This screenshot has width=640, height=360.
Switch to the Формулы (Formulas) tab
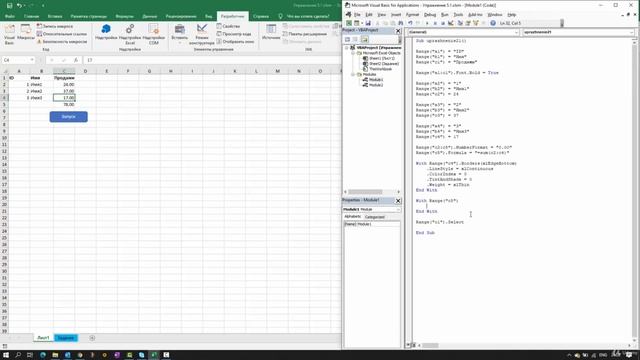(124, 16)
